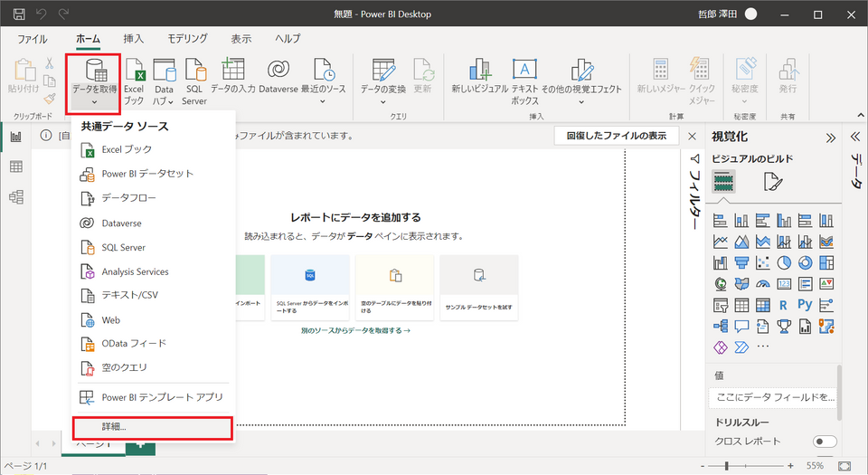Open more visuals ellipsis in 視覚化 pane
The image size is (868, 475).
pos(763,347)
